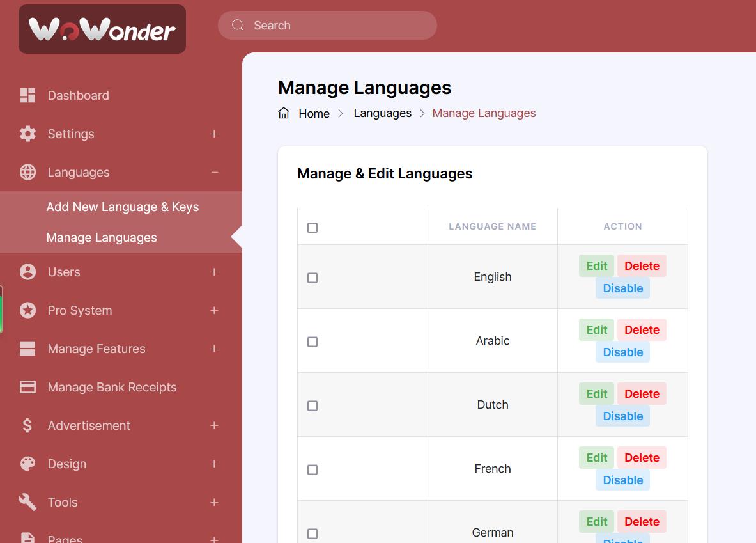The image size is (756, 543).
Task: Click the Users person icon
Action: (x=27, y=272)
